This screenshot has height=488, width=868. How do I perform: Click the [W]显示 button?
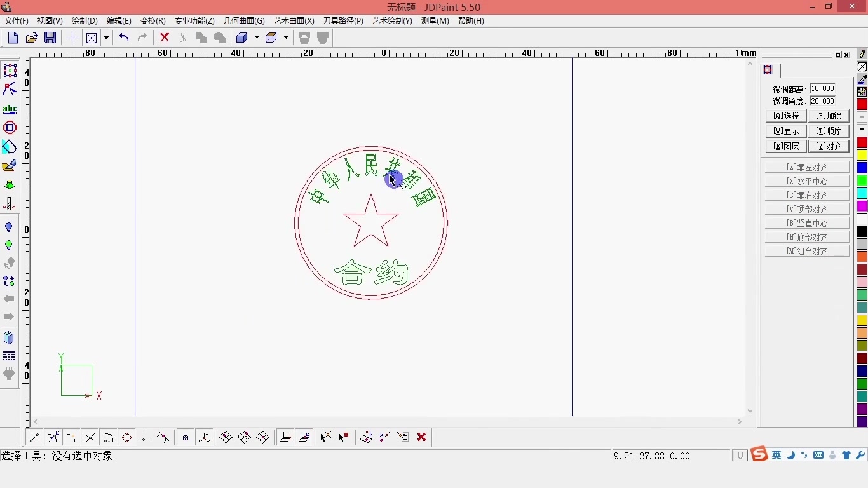point(786,131)
